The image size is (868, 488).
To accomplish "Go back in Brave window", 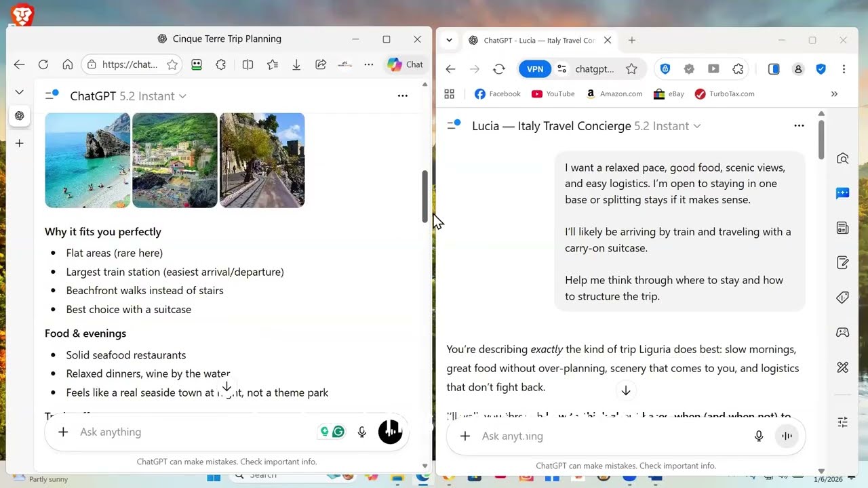I will [x=450, y=69].
